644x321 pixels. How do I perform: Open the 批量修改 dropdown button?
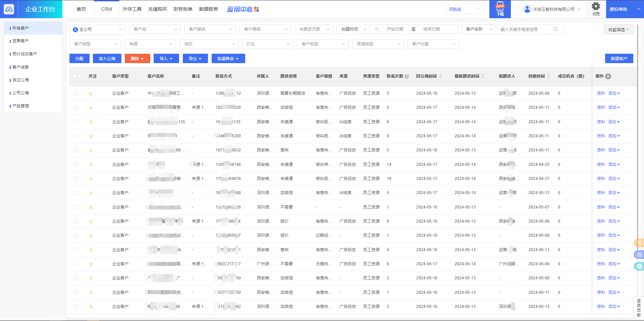click(228, 58)
